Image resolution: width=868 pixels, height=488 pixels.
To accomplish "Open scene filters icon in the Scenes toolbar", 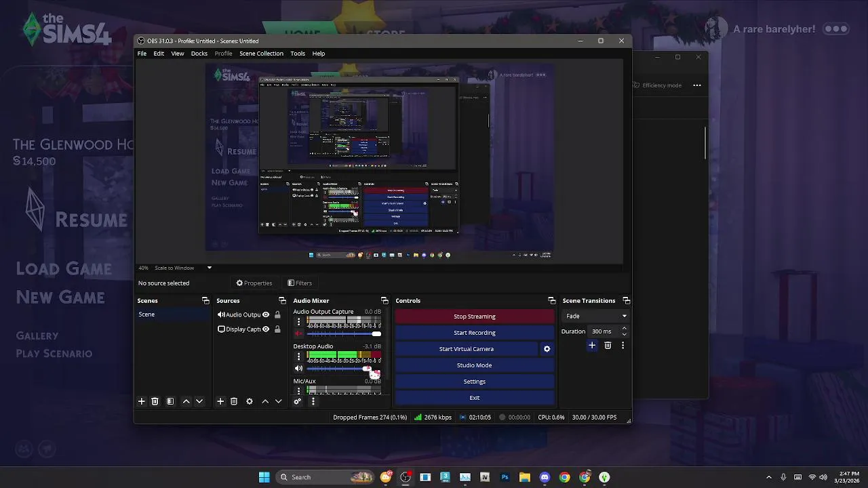I will 170,401.
